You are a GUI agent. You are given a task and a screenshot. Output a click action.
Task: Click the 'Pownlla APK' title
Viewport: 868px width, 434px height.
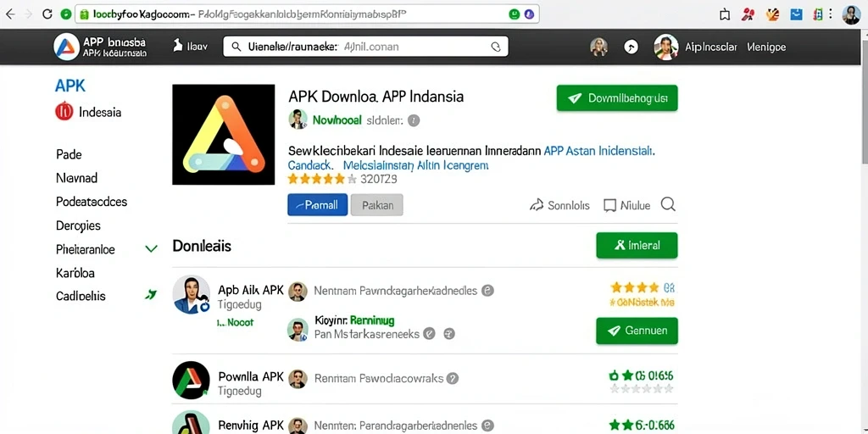click(251, 377)
